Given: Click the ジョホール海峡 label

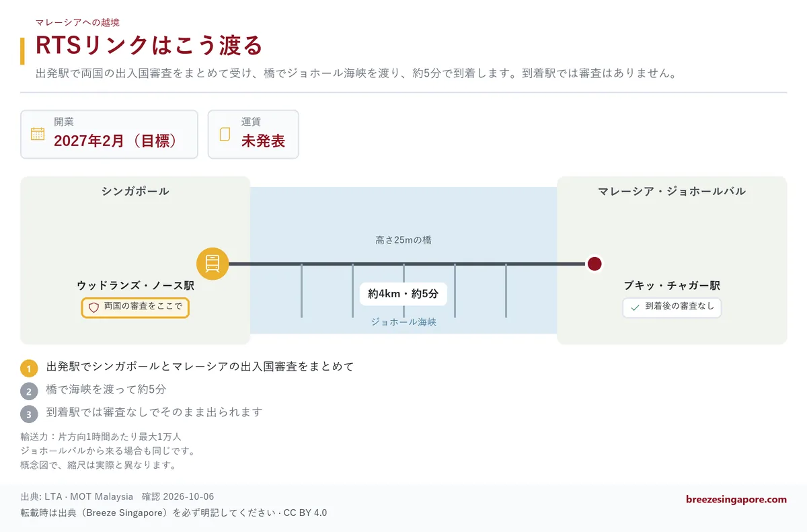Looking at the screenshot, I should pos(403,322).
